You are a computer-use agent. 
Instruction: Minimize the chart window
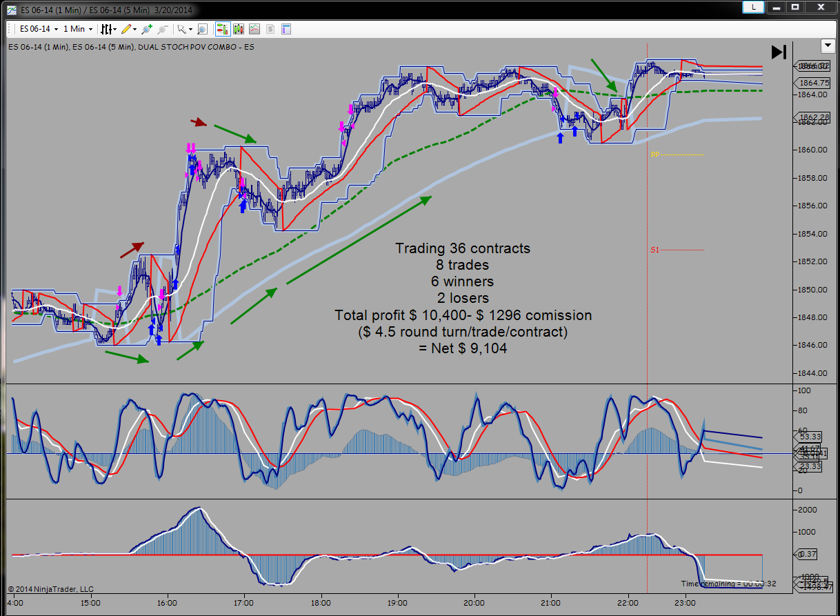click(777, 8)
